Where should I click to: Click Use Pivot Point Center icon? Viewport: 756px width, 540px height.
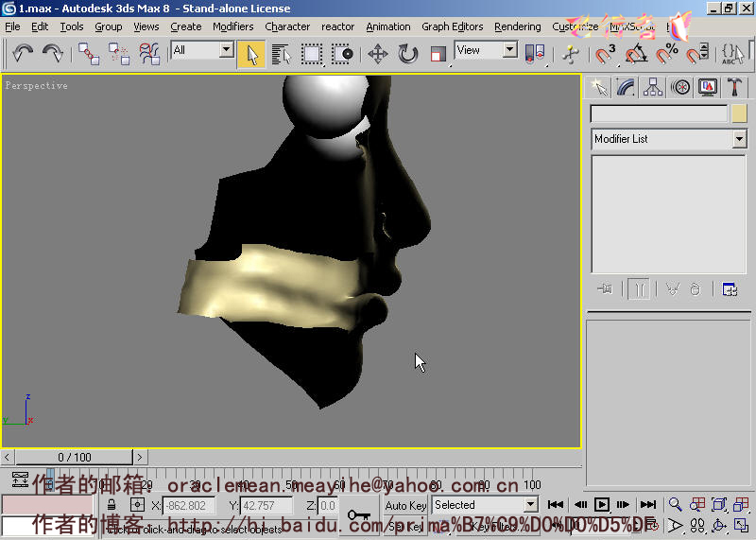tap(535, 54)
